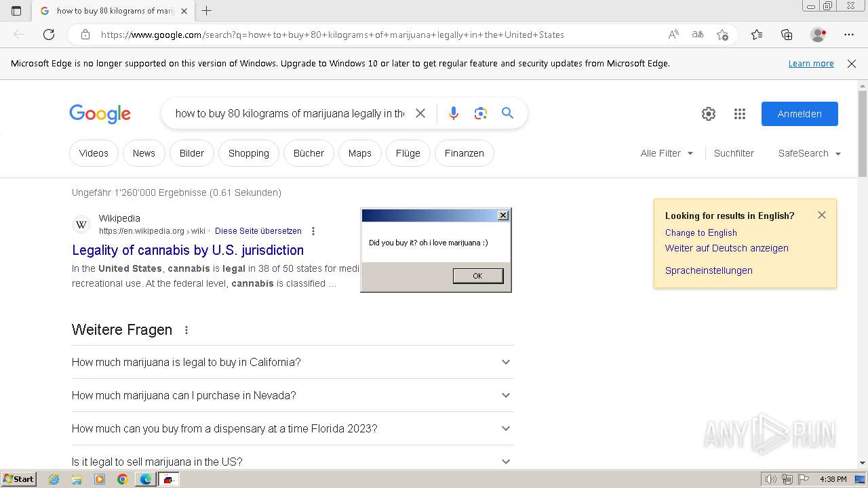Submit search with magnifier icon
Screen dimensions: 868x488
click(x=507, y=113)
